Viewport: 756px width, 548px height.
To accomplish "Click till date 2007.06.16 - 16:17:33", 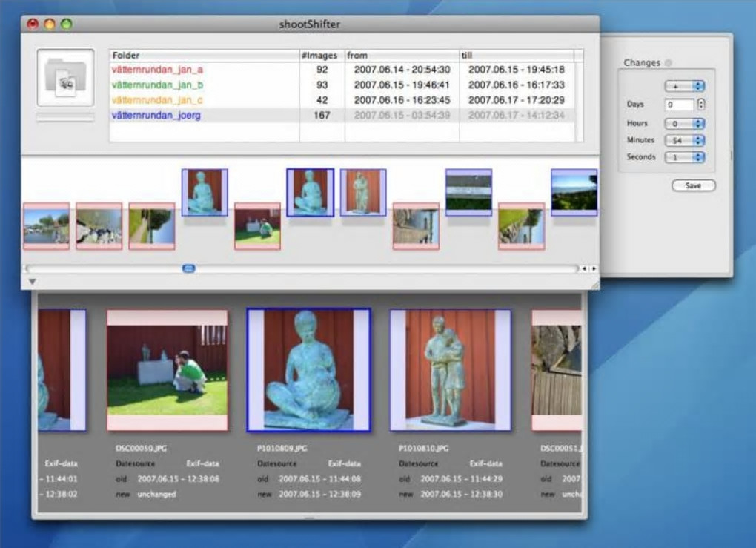I will (x=517, y=85).
